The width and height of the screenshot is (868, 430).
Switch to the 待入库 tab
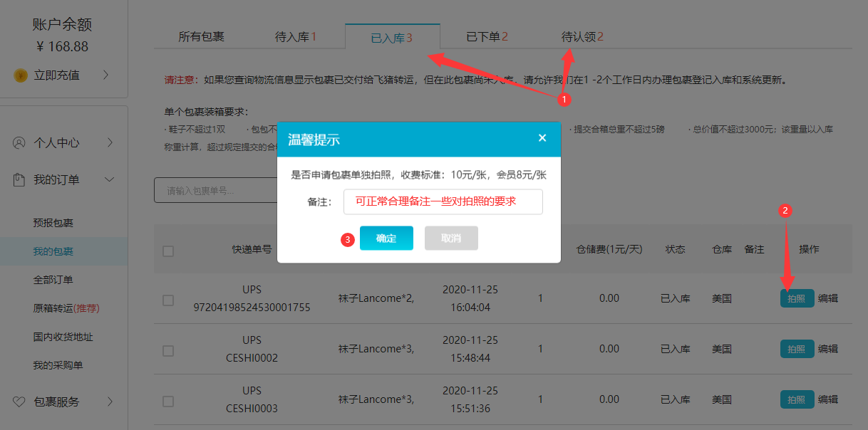pyautogui.click(x=295, y=37)
